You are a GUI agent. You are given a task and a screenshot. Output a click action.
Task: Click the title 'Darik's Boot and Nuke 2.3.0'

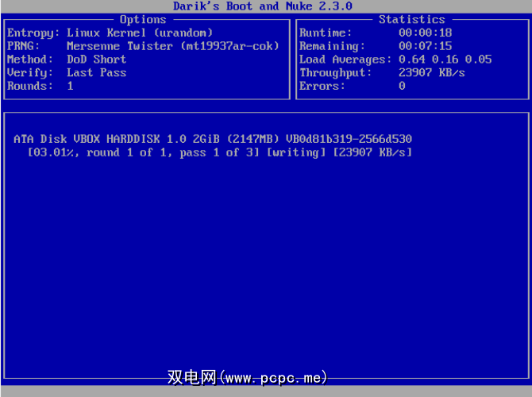tap(263, 6)
